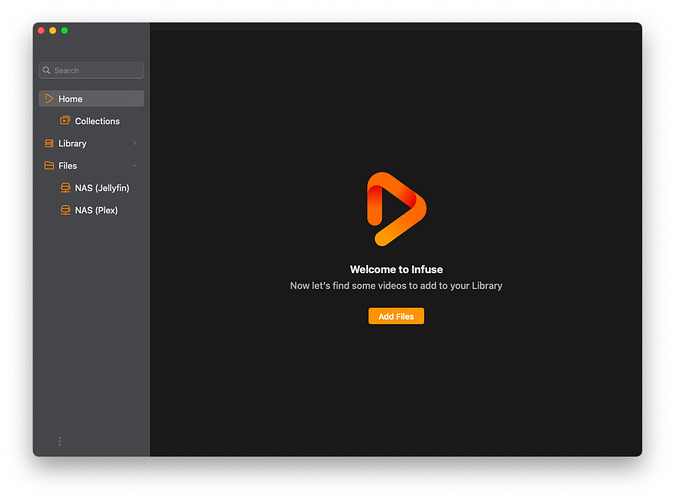Screen dimensions: 675x500
Task: Click the magnifying glass search icon
Action: point(46,70)
